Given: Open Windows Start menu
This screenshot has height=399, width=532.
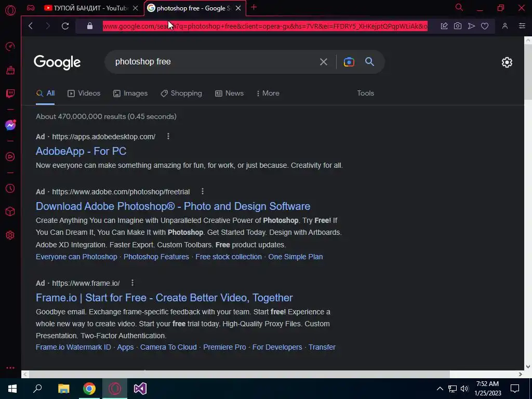Looking at the screenshot, I should 12,389.
